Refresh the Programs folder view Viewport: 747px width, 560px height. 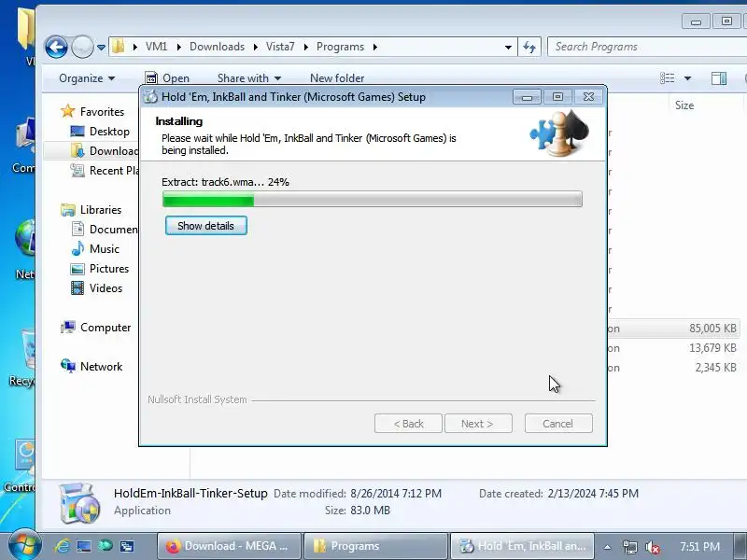[529, 47]
